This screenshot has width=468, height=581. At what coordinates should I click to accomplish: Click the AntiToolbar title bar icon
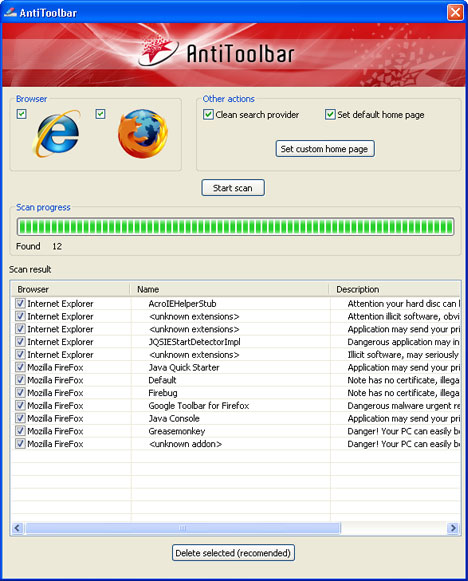click(10, 13)
